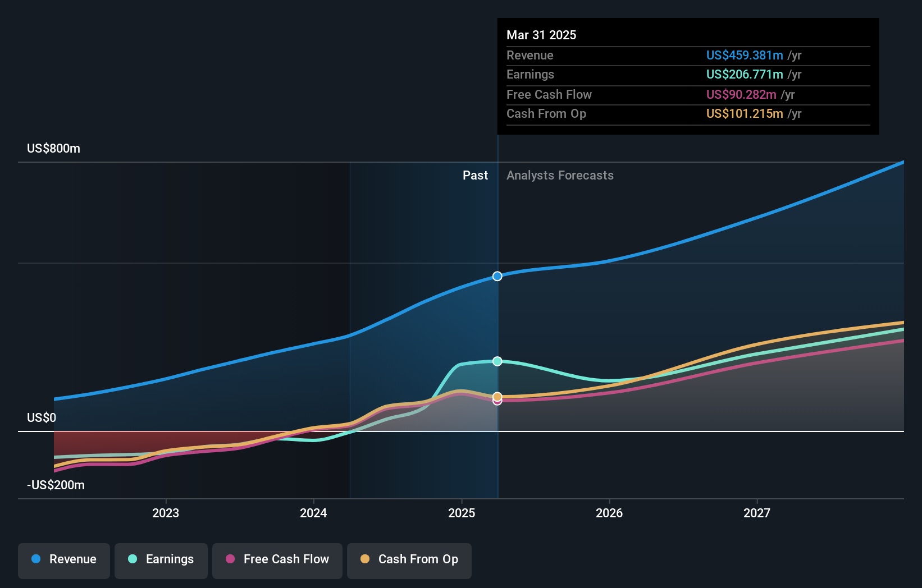922x588 pixels.
Task: Select the Revenue data point marker
Action: pos(497,276)
